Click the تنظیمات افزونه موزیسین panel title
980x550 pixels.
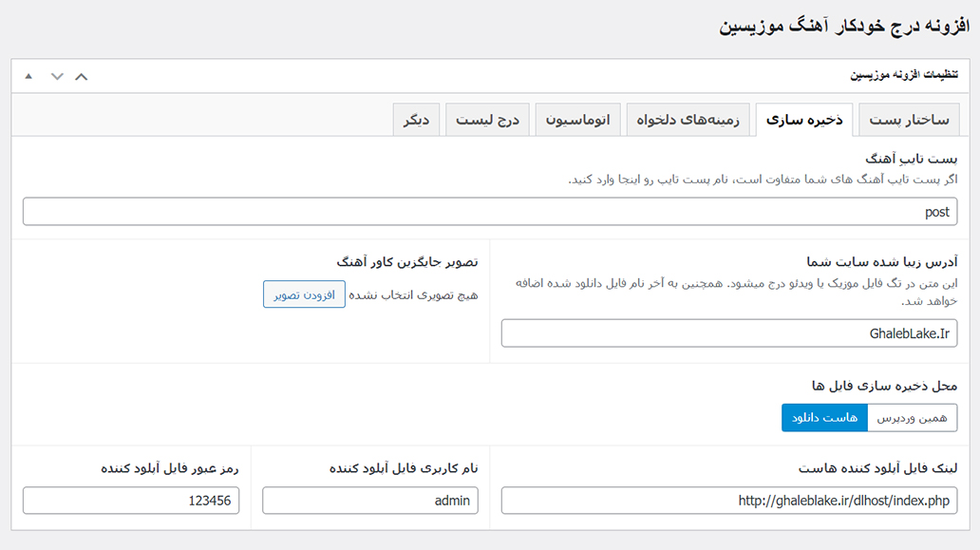tap(904, 75)
